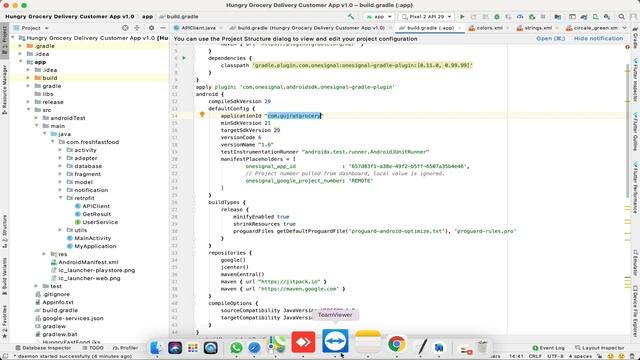Switch to APIClient.java tab
This screenshot has height=360, width=640.
(198, 28)
